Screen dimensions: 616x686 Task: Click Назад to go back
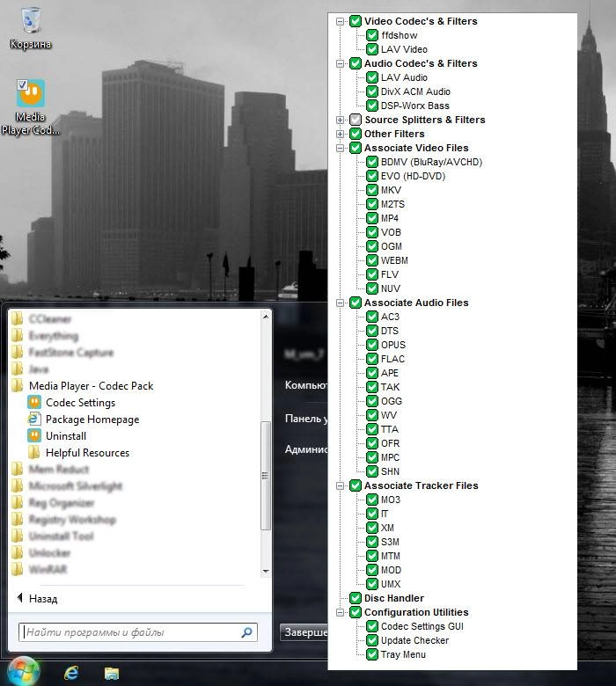38,599
